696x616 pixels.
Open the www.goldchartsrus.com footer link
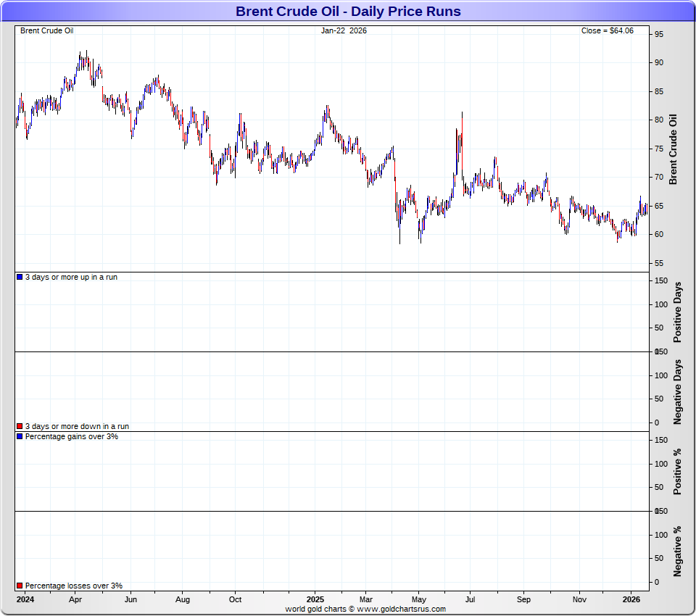point(401,609)
